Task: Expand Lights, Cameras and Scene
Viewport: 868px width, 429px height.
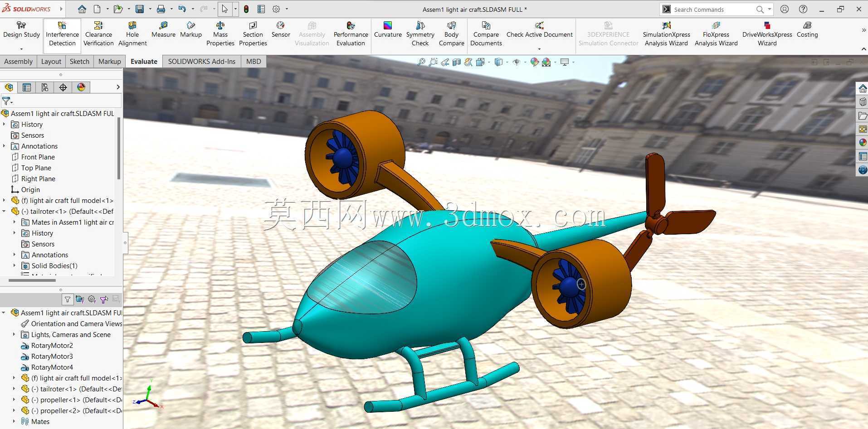Action: 14,334
